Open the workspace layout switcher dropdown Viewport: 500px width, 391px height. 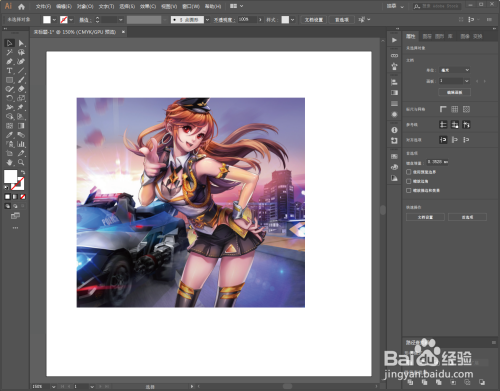coord(237,6)
